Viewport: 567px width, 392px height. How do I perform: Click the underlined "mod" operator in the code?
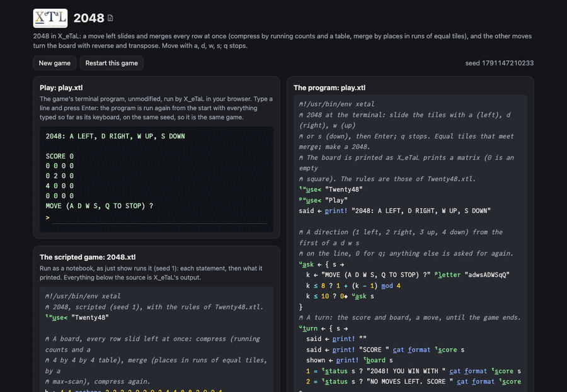pyautogui.click(x=387, y=286)
